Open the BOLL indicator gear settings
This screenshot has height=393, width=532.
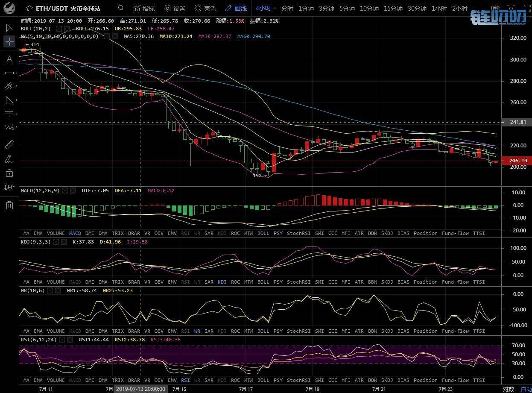point(59,29)
